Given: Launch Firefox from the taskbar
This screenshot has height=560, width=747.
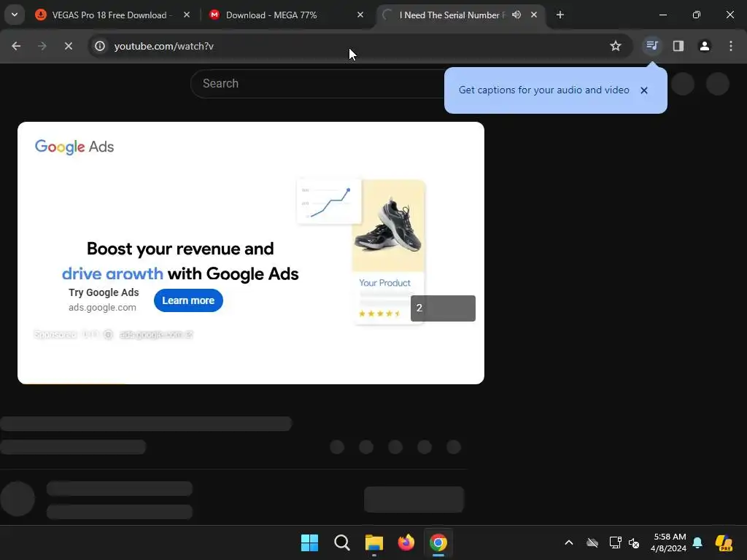Looking at the screenshot, I should coord(406,542).
